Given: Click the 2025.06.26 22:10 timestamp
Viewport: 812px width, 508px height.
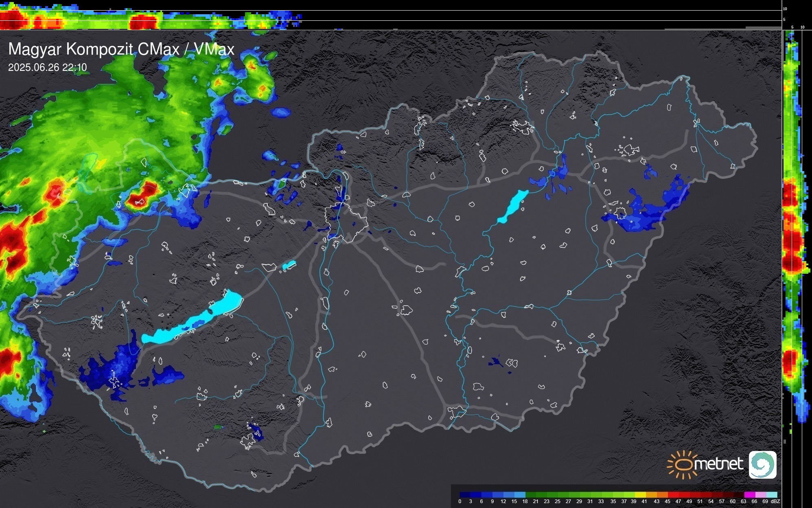Looking at the screenshot, I should pyautogui.click(x=47, y=68).
